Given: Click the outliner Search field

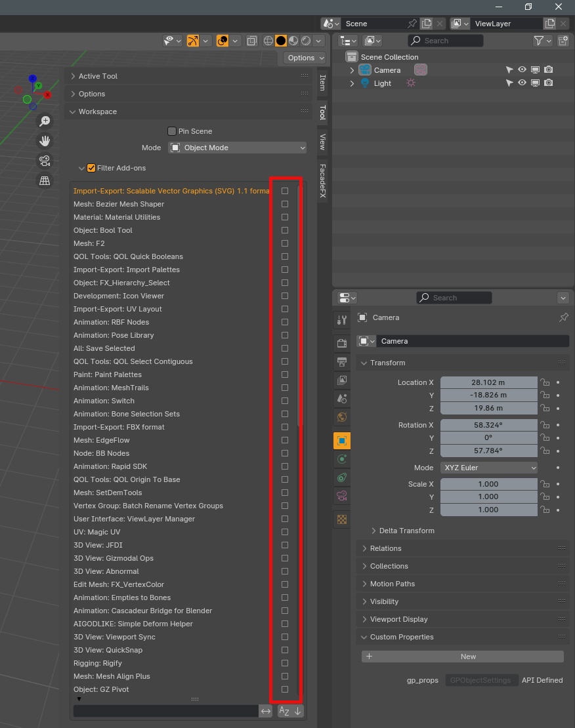Looking at the screenshot, I should 445,41.
